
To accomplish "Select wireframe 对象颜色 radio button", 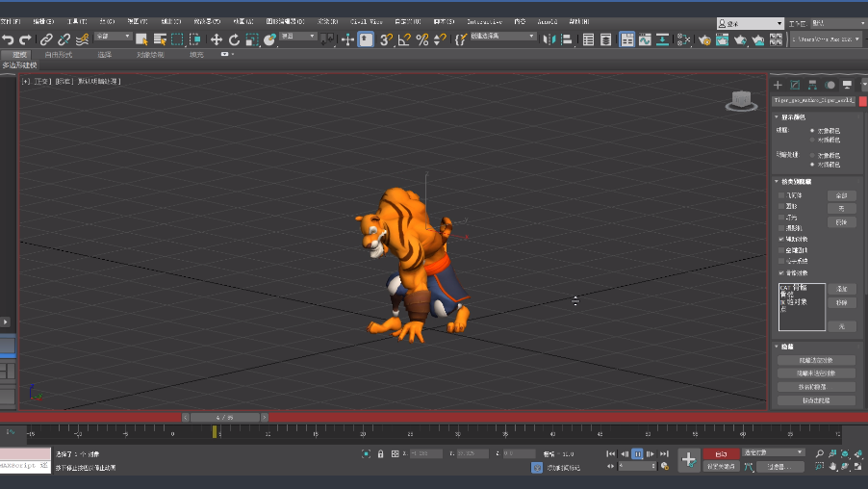I will click(x=812, y=131).
